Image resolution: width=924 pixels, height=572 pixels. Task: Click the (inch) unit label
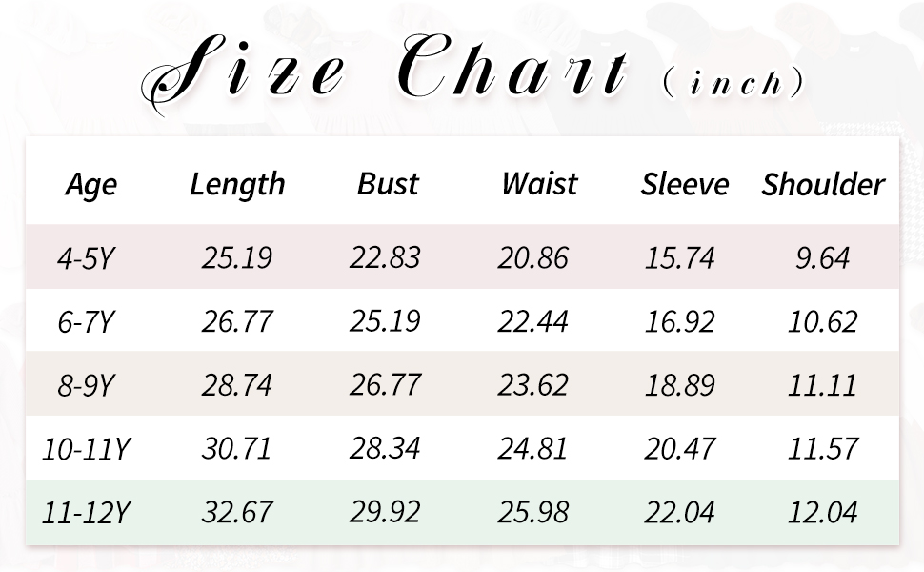pos(733,83)
